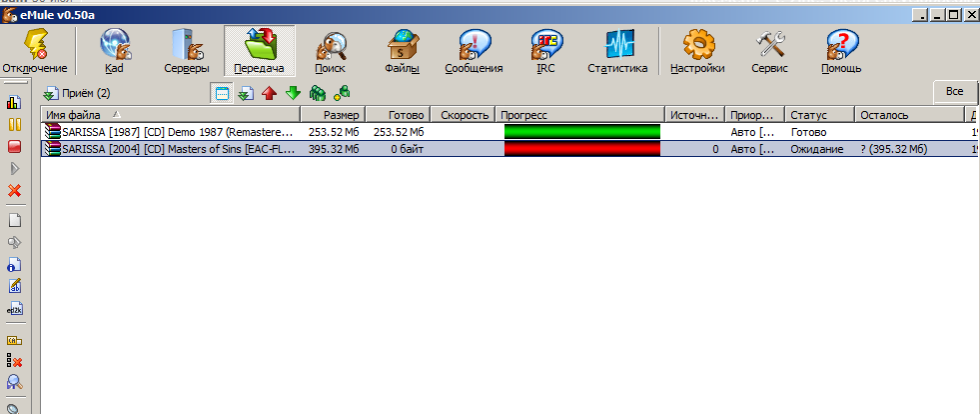Open the Kad network page
980x414 pixels.
(x=114, y=51)
